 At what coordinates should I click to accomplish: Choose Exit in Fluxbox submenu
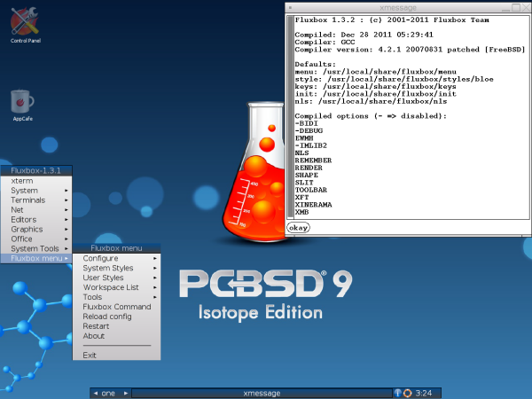(116, 356)
